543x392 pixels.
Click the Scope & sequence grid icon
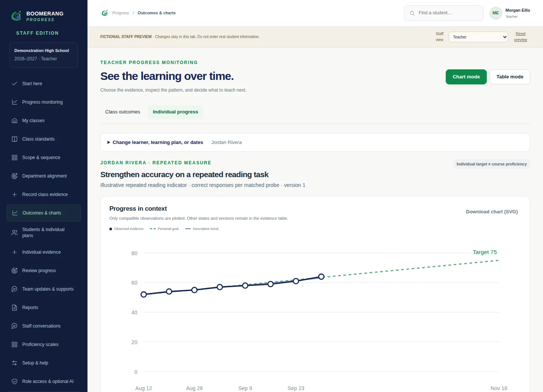click(x=14, y=158)
